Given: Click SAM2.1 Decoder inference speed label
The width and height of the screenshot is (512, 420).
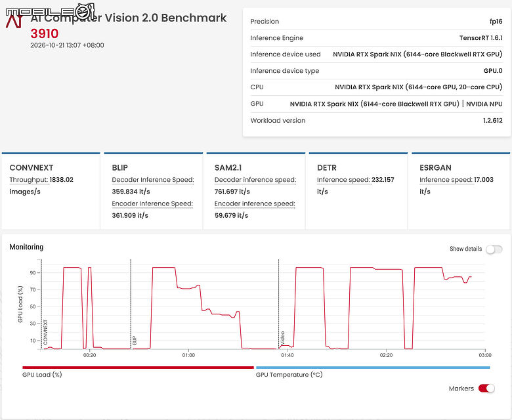Looking at the screenshot, I should [255, 180].
